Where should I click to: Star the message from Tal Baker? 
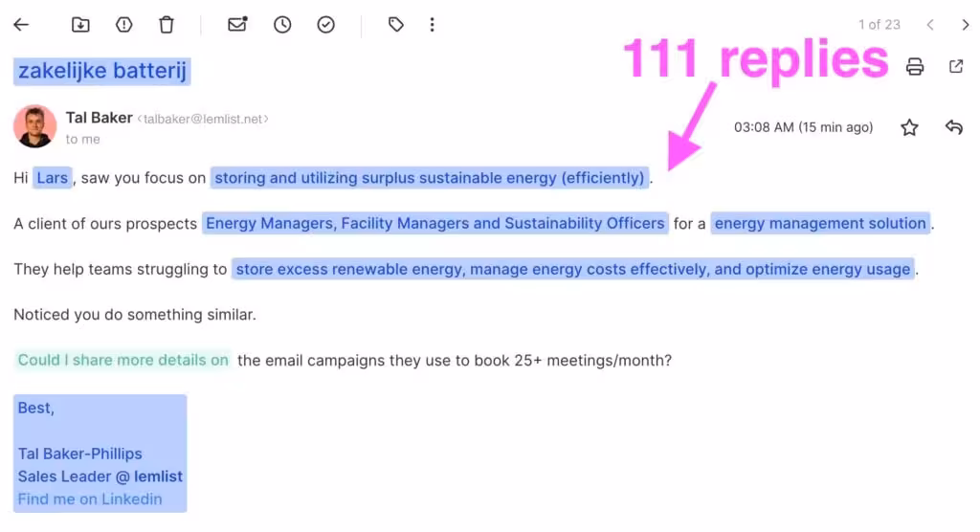909,127
